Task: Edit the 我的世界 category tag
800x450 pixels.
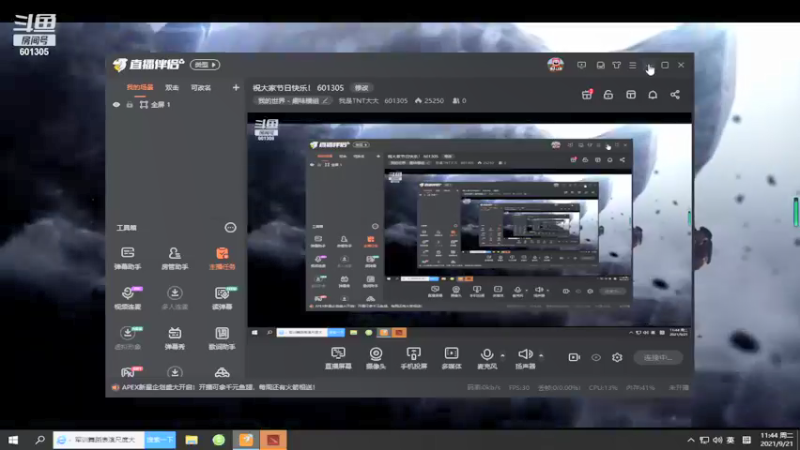Action: pyautogui.click(x=292, y=101)
